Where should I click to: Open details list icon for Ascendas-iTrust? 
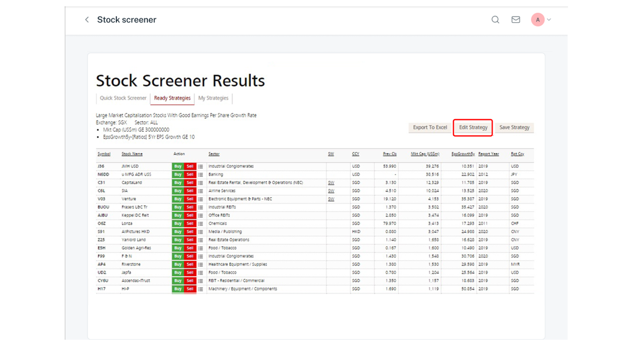(x=200, y=281)
